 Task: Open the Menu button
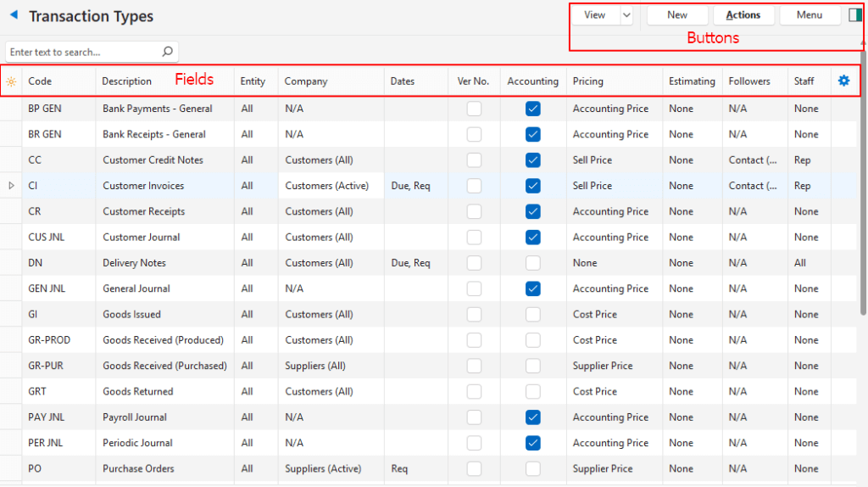810,14
